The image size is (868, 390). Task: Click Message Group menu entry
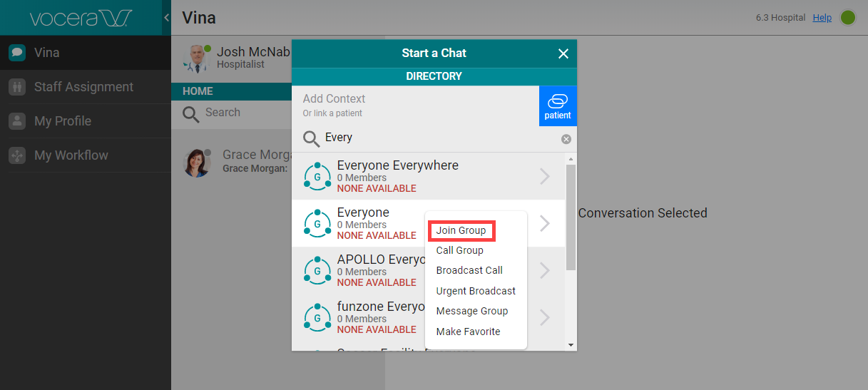pos(471,311)
